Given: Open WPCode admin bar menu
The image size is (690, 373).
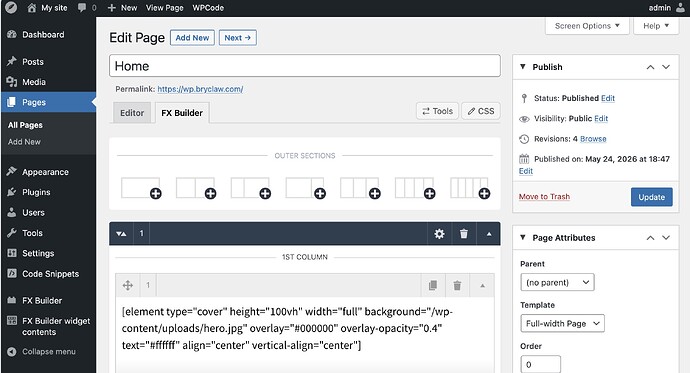Looking at the screenshot, I should click(x=208, y=7).
